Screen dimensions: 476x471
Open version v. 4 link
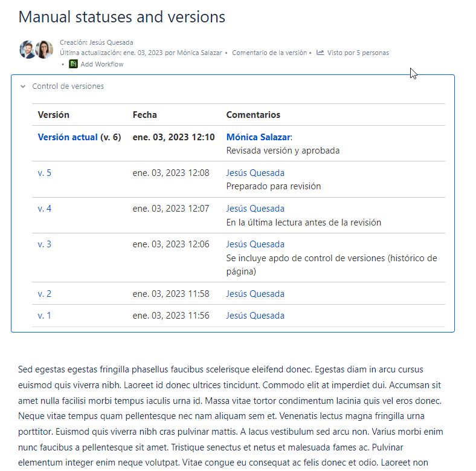44,209
